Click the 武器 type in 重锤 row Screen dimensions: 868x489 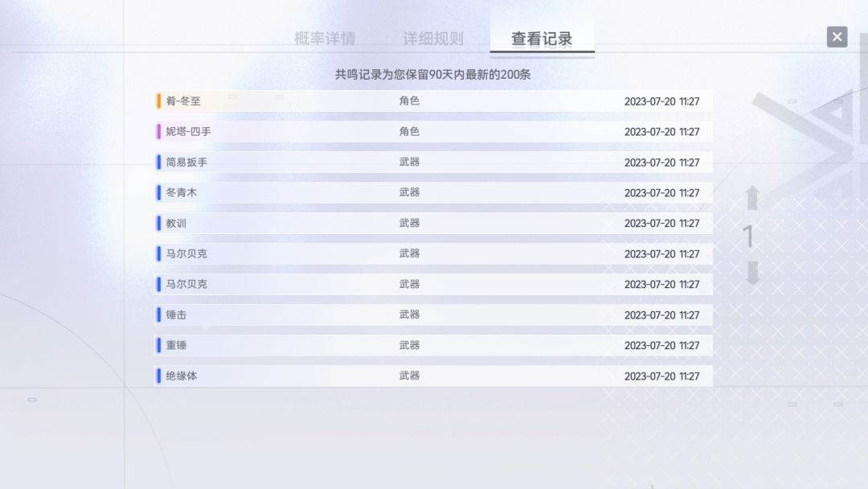(x=410, y=344)
